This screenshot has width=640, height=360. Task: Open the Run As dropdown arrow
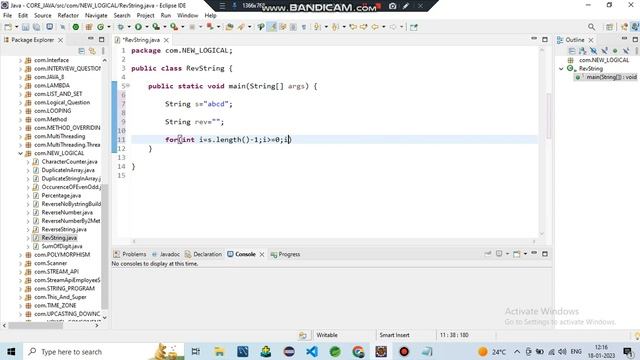(x=147, y=27)
